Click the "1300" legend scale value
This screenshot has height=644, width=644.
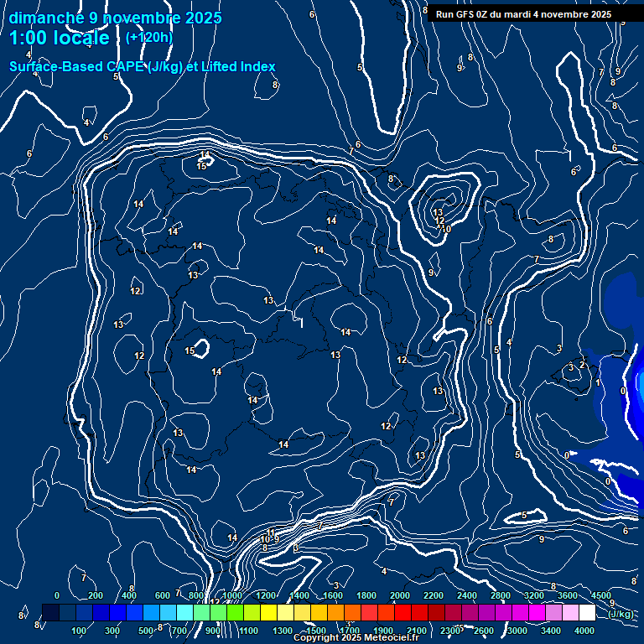[x=283, y=631]
